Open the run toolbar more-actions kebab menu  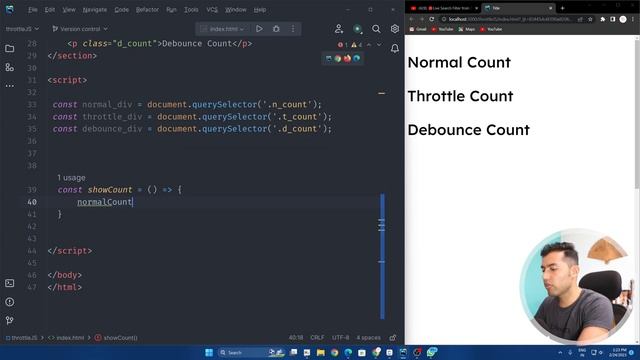[x=293, y=29]
